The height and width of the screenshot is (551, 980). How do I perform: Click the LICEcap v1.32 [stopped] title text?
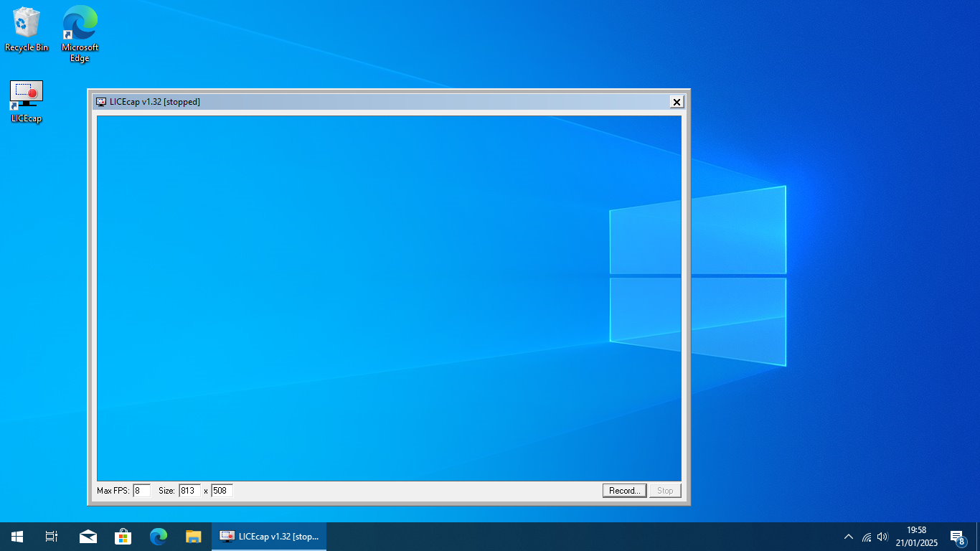pos(155,102)
